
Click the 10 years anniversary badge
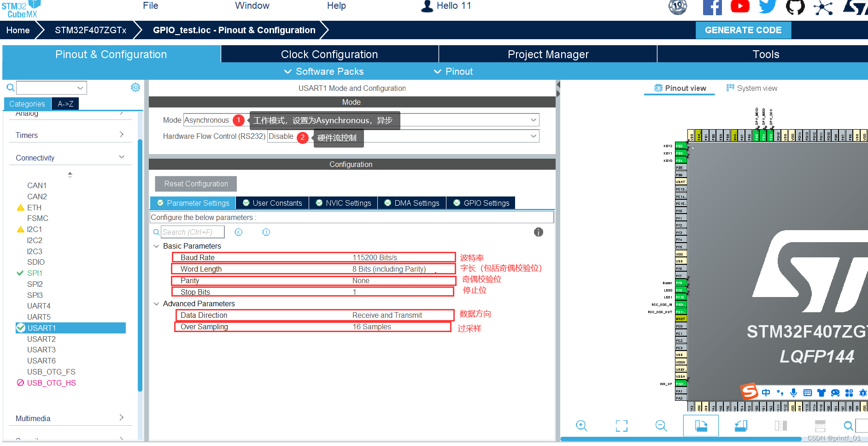[678, 7]
